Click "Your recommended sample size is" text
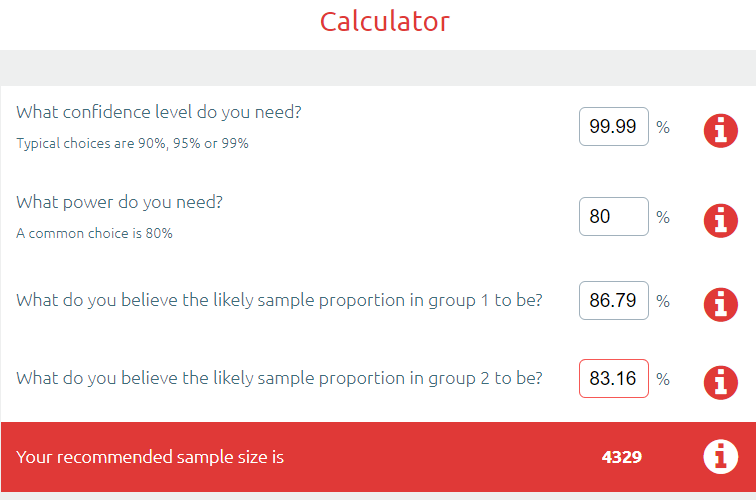 point(150,457)
